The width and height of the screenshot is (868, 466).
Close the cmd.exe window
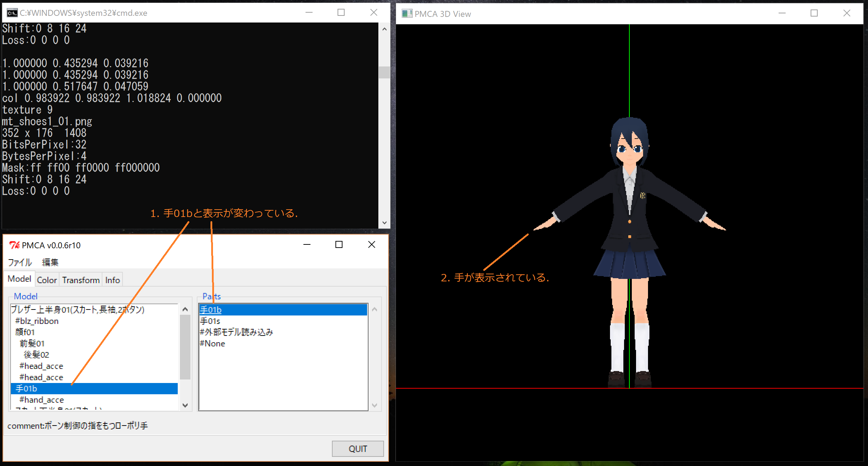[x=374, y=13]
